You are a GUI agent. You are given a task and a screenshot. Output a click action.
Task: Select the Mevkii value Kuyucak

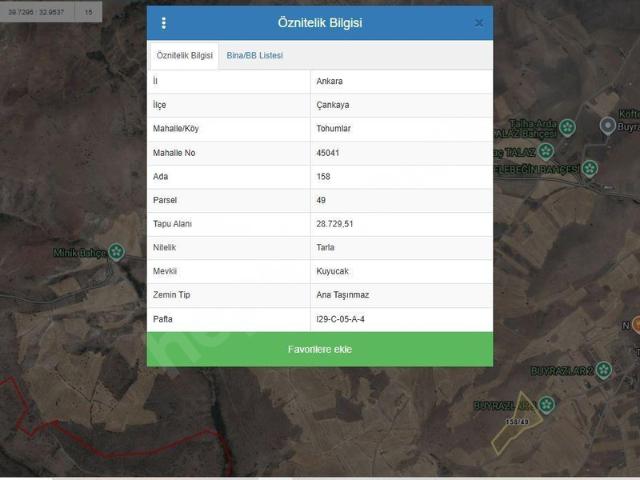click(x=333, y=271)
